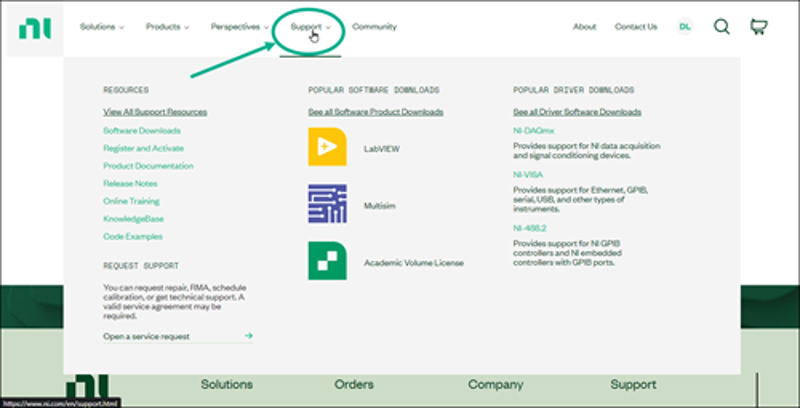Select the NI-DAQmx driver download link

533,130
